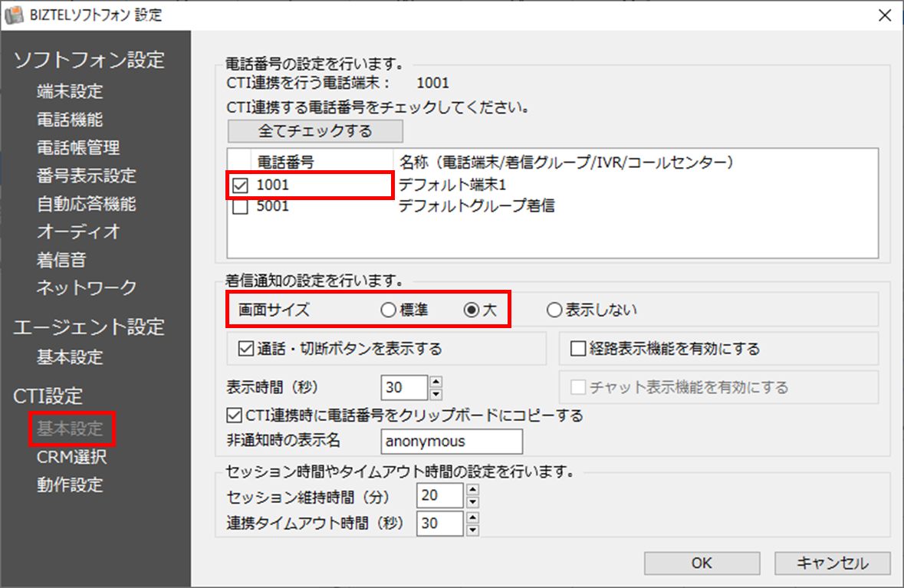Toggle CTI連携時に電話番号をクリップボードにコピーする checkbox
904x588 pixels.
coord(234,416)
